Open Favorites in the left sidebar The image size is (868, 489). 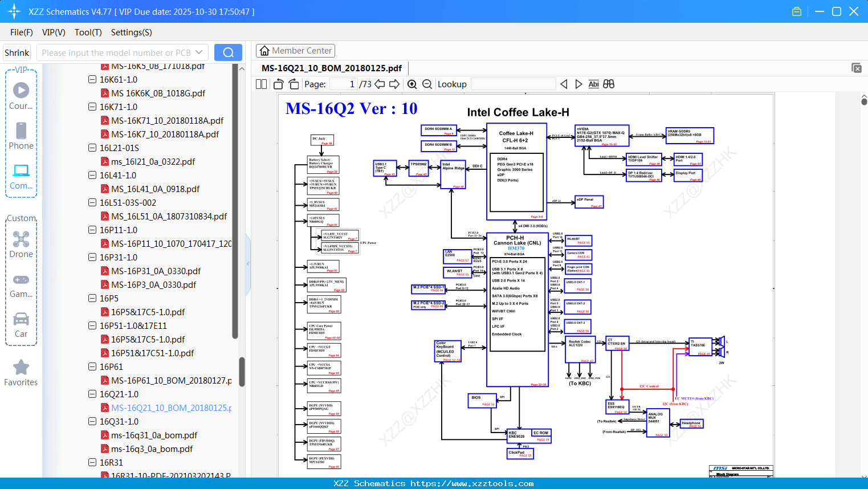(x=21, y=373)
